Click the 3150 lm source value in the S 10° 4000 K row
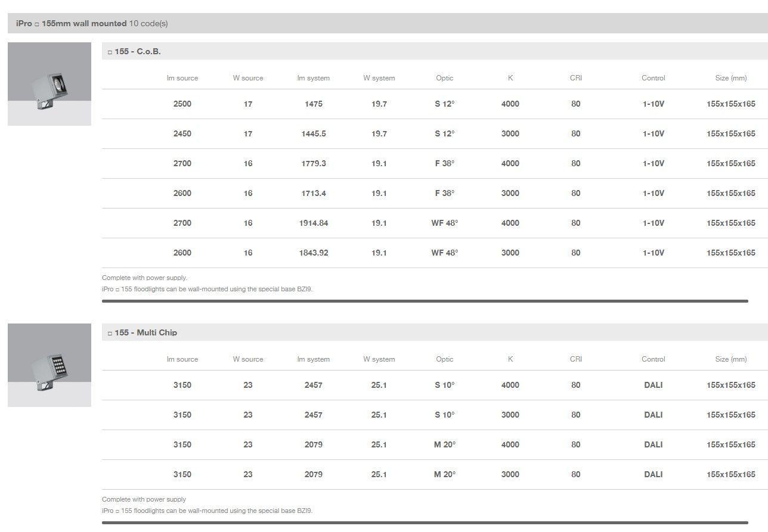Viewport: 768px width, 532px height. [x=182, y=385]
